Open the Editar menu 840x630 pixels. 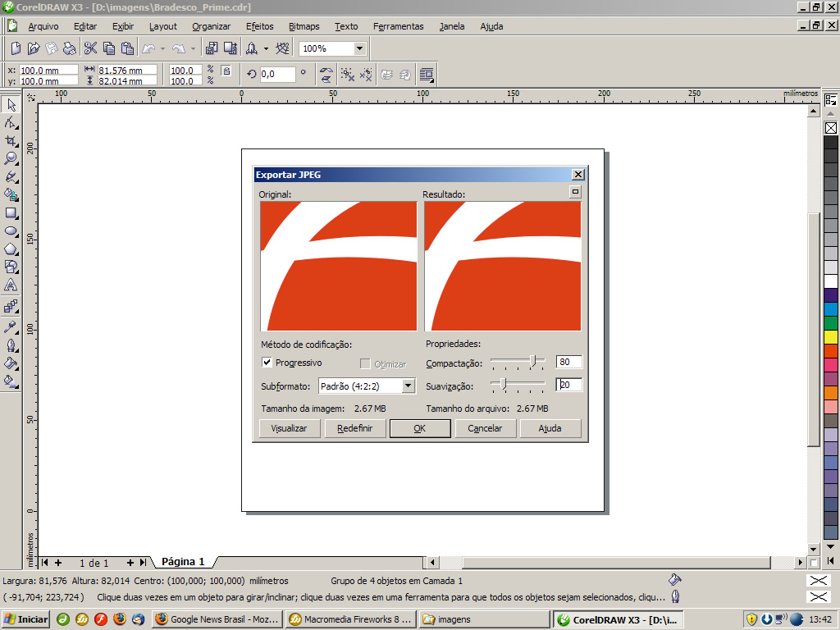coord(85,26)
